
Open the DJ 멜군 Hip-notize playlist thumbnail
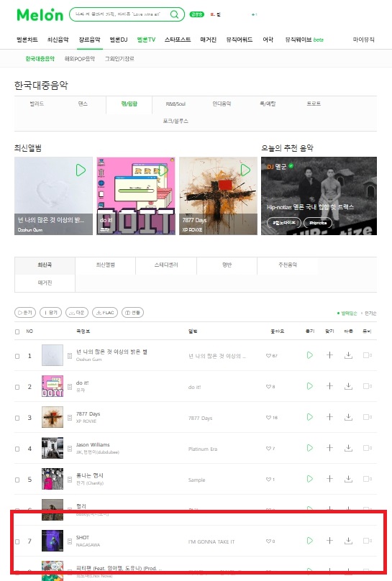319,196
